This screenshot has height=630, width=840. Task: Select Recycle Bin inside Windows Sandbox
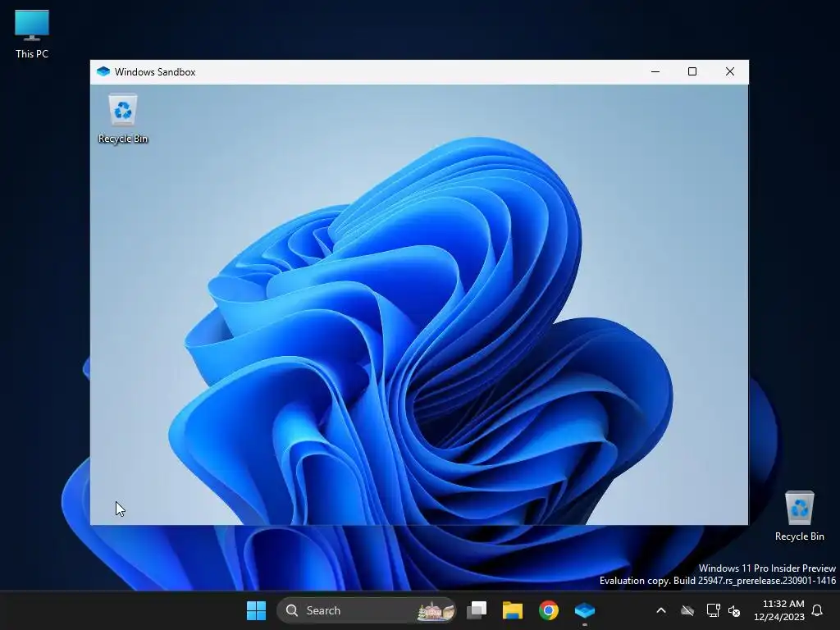123,119
